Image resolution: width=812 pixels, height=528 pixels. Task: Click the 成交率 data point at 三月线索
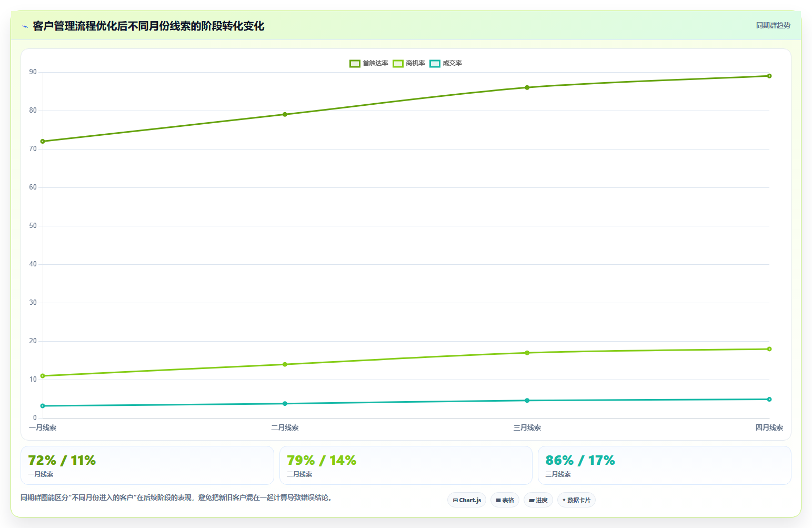527,401
